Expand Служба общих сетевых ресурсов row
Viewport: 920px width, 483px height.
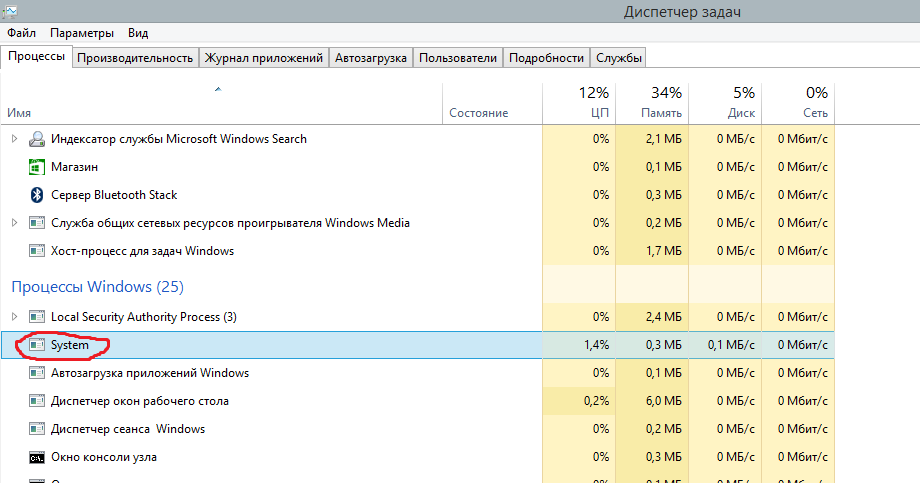coord(15,223)
